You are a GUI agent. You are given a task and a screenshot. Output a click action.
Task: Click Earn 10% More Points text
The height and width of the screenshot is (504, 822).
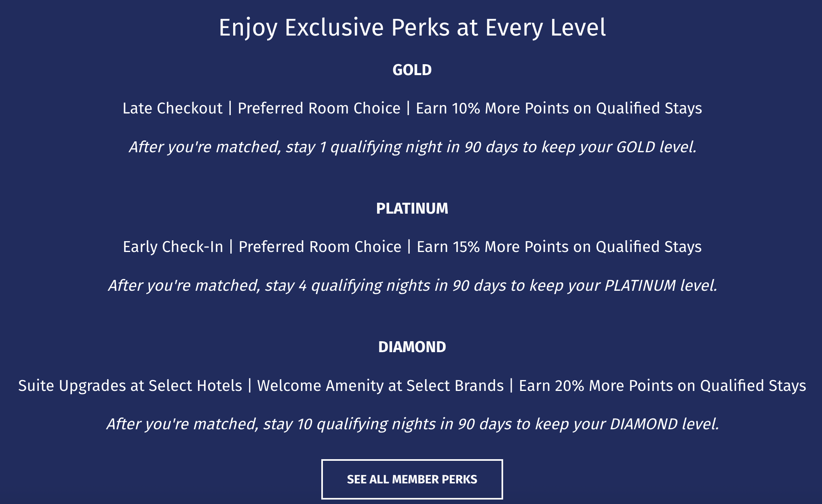[x=559, y=108]
